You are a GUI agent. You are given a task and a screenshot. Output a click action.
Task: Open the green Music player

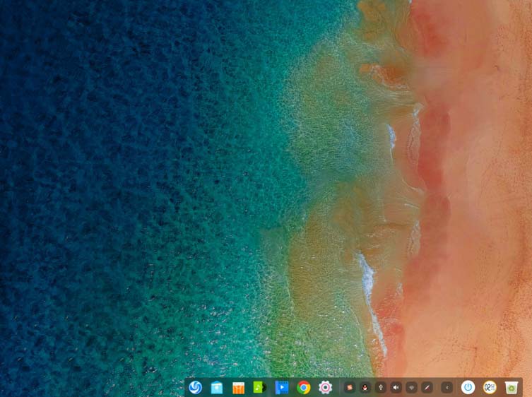[260, 387]
